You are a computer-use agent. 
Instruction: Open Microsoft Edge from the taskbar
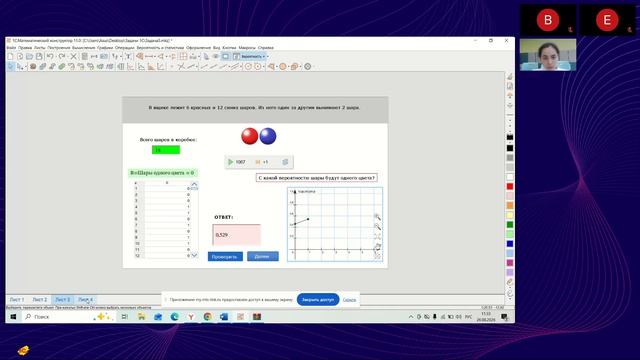tap(174, 317)
